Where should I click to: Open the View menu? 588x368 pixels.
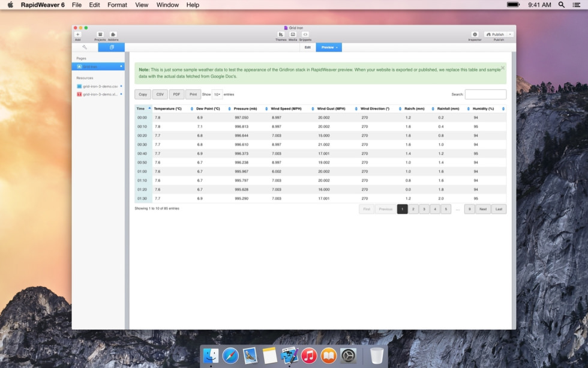[142, 5]
